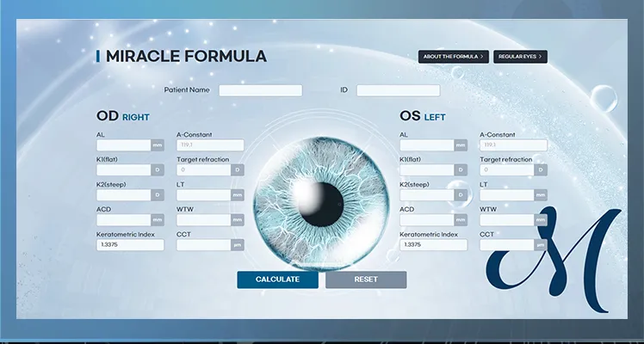Click the MIRACLE FORMULA heading

(186, 57)
